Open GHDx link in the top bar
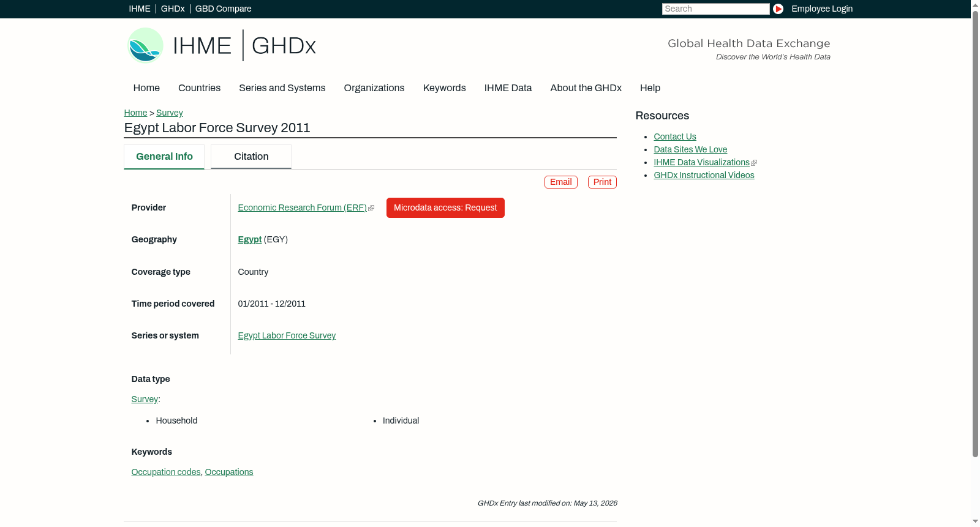980x527 pixels. 173,9
